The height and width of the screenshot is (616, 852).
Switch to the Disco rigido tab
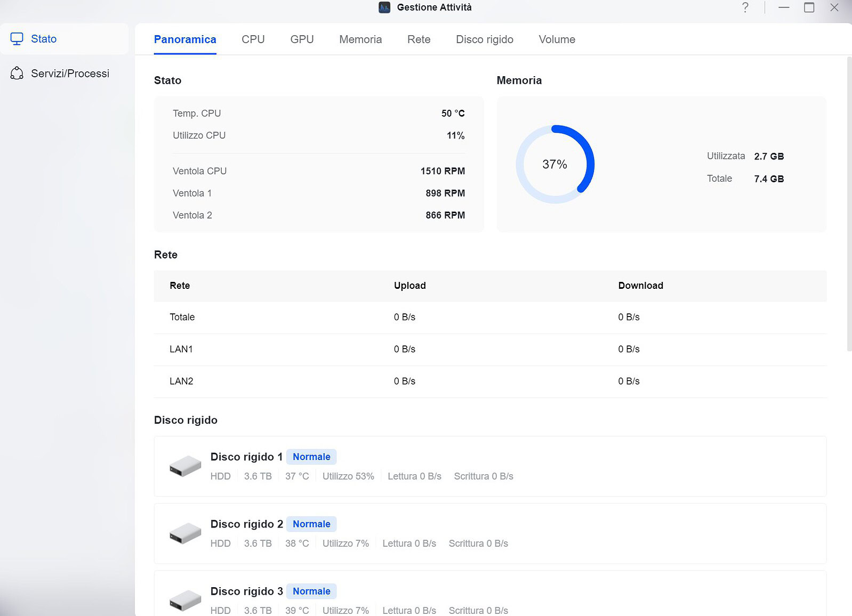485,39
